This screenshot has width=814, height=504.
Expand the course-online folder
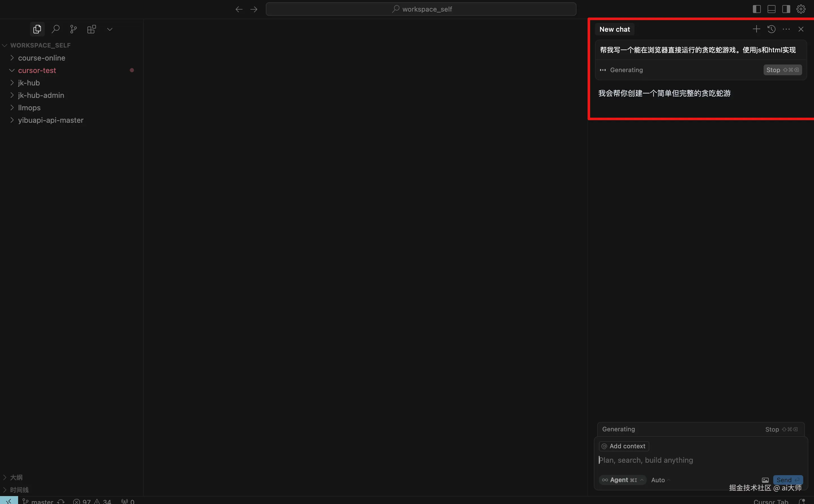(x=41, y=58)
